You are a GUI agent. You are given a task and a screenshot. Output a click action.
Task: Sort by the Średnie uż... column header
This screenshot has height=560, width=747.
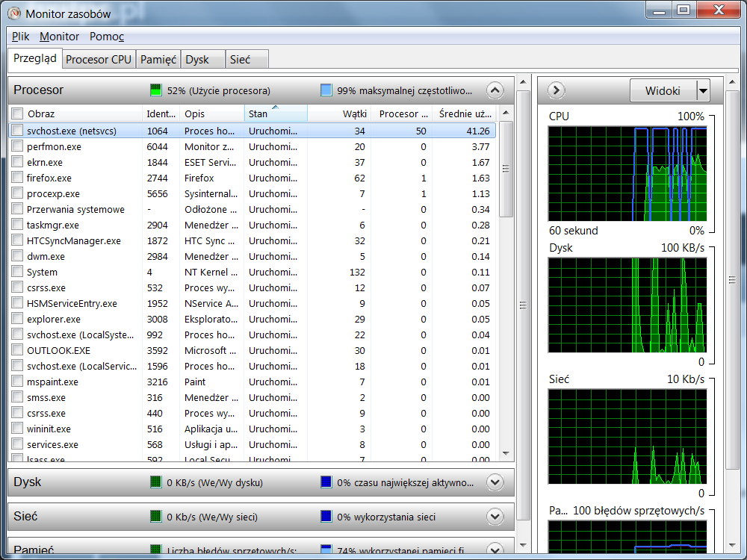pyautogui.click(x=465, y=113)
